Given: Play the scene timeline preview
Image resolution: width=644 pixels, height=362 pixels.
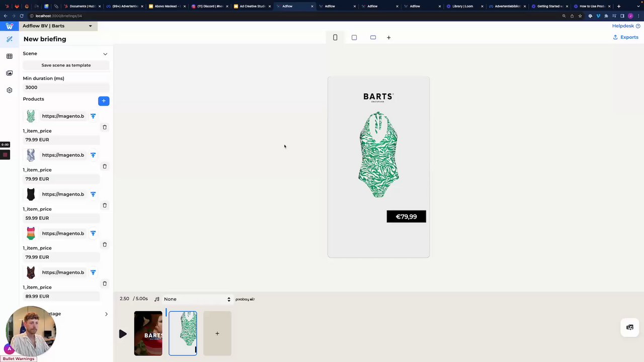Looking at the screenshot, I should [123, 334].
